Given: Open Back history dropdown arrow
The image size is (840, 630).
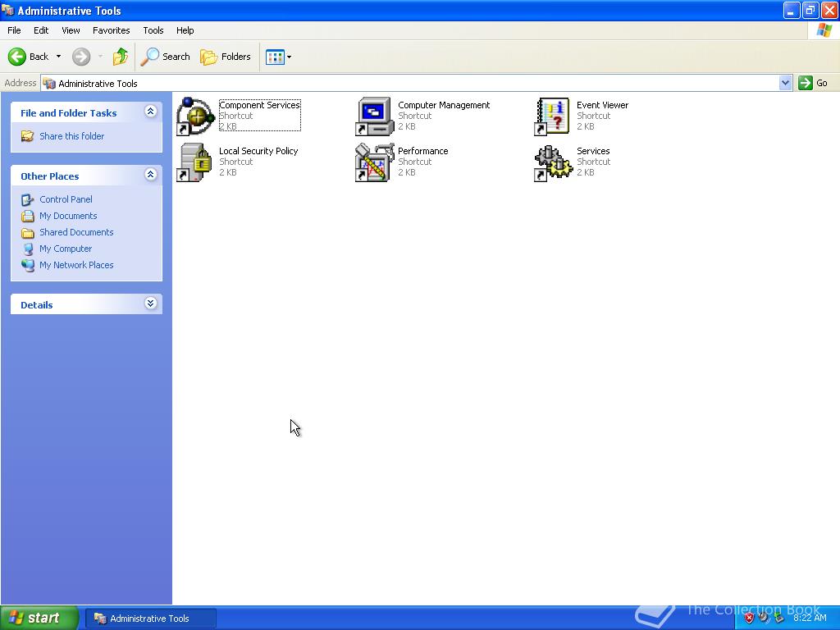Looking at the screenshot, I should point(58,57).
